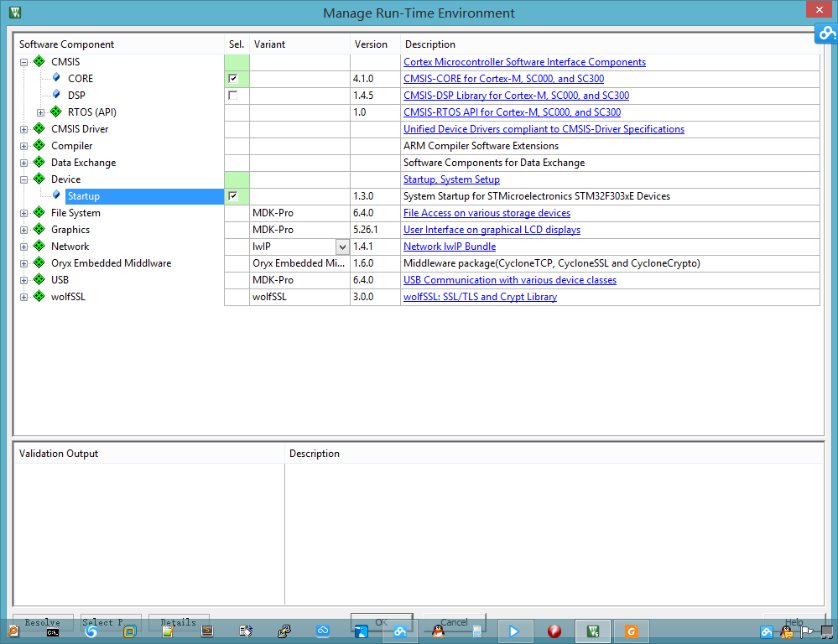Open the orange app icon in taskbar
Screen dimensions: 838x644
point(631,631)
